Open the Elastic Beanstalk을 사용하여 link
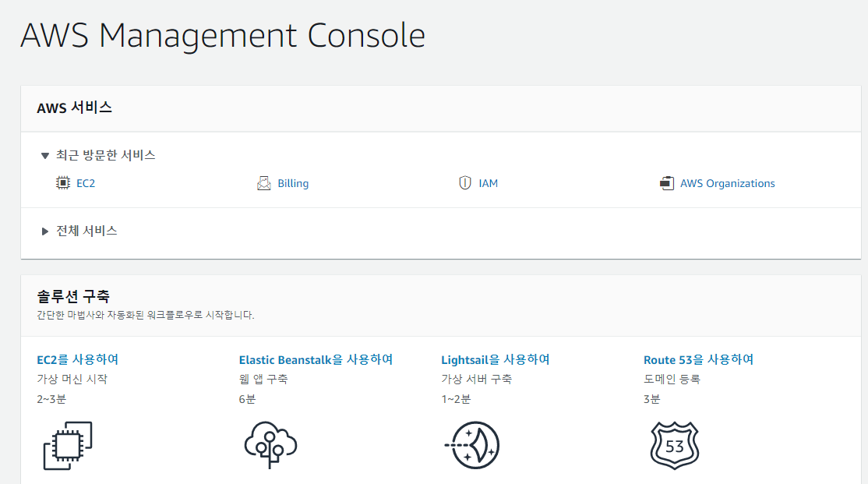Image resolution: width=868 pixels, height=484 pixels. [x=316, y=359]
